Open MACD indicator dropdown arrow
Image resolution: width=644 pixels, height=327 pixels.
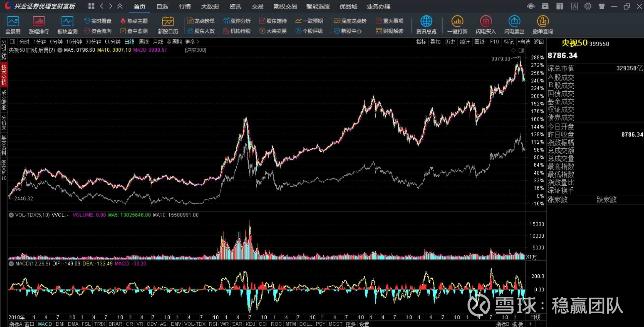coord(11,264)
